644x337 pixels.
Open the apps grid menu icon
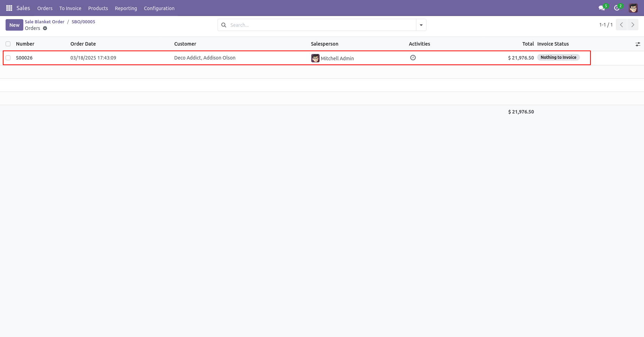[9, 8]
